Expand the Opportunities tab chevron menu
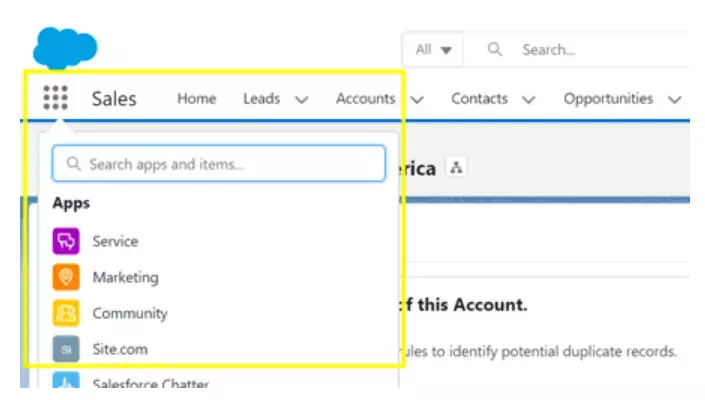Screen dimensions: 705x400 click(x=675, y=99)
